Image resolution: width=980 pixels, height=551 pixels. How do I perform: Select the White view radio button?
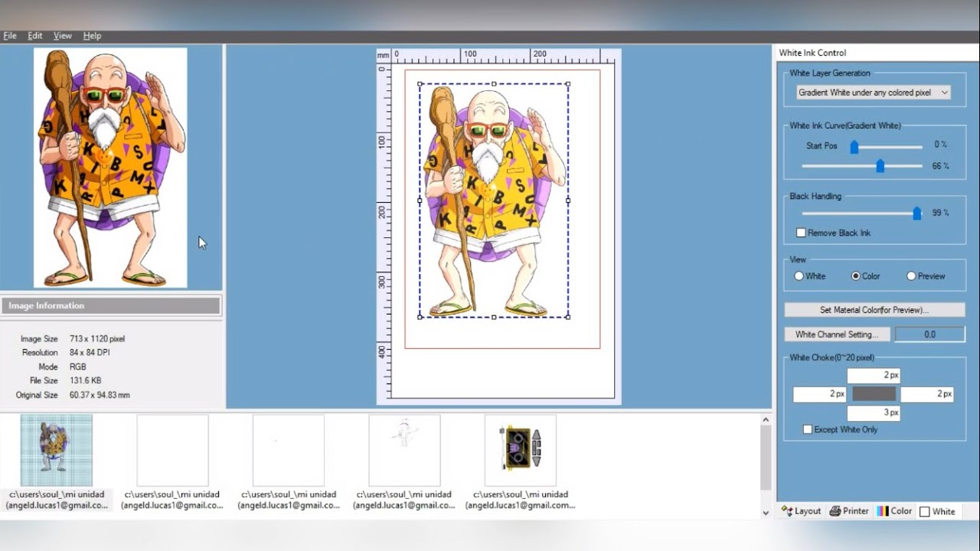point(799,276)
